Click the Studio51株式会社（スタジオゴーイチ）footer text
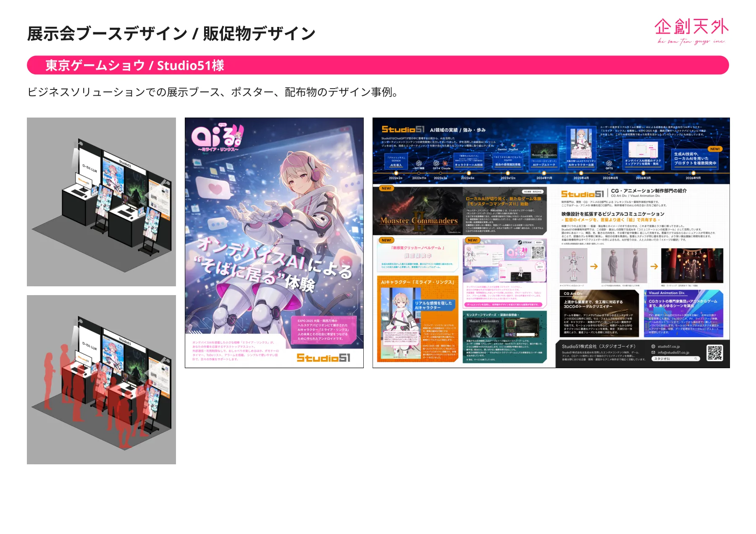Image resolution: width=756 pixels, height=534 pixels. (x=598, y=346)
